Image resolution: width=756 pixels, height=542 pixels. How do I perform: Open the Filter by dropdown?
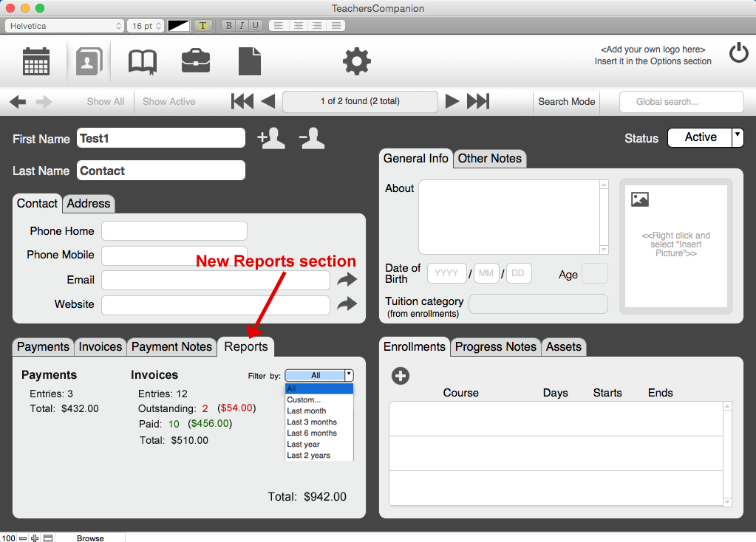[x=319, y=375]
